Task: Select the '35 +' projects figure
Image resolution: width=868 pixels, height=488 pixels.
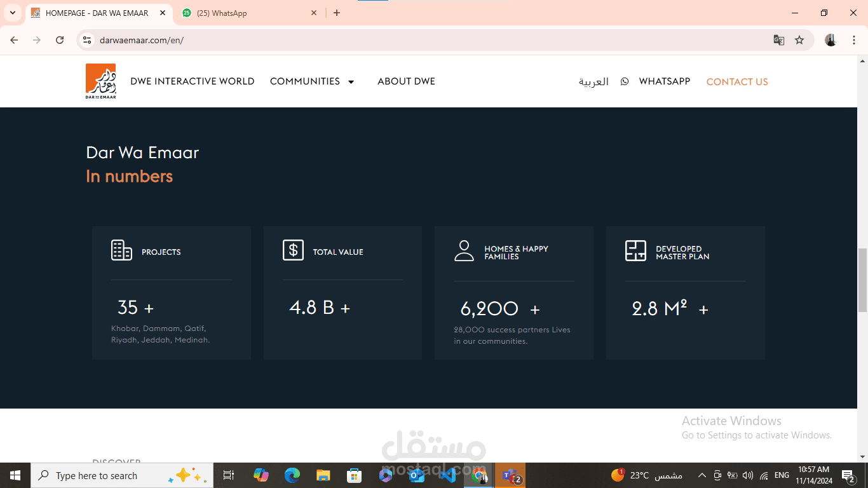Action: pyautogui.click(x=135, y=308)
